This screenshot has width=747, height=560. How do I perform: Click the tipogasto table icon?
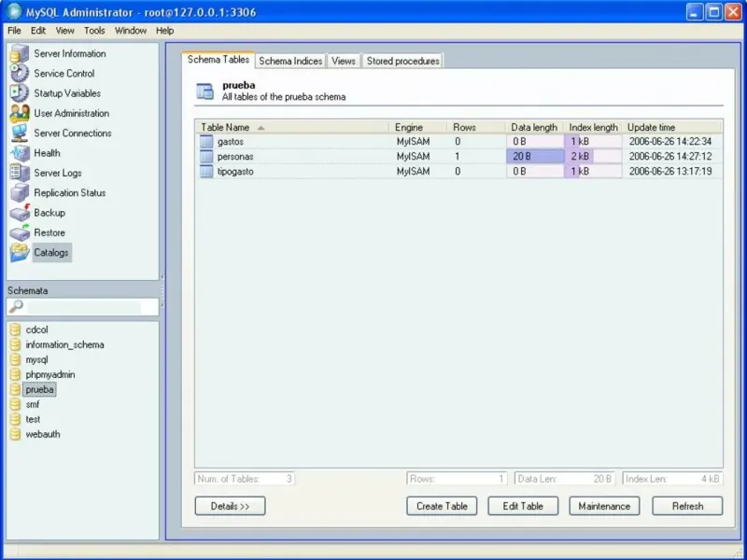206,172
